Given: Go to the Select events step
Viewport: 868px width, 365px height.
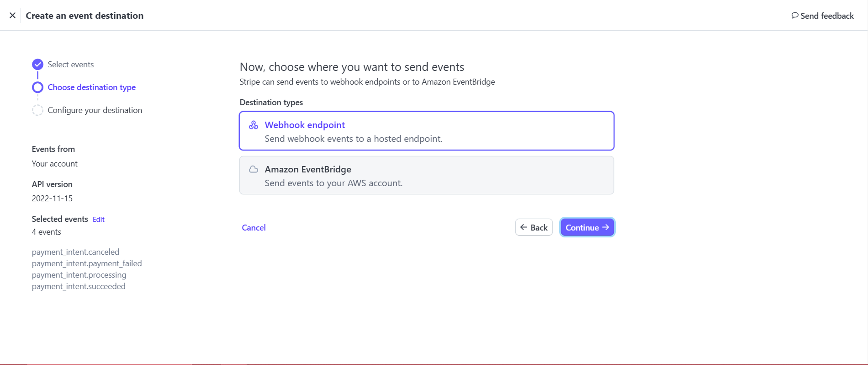Looking at the screenshot, I should [71, 64].
